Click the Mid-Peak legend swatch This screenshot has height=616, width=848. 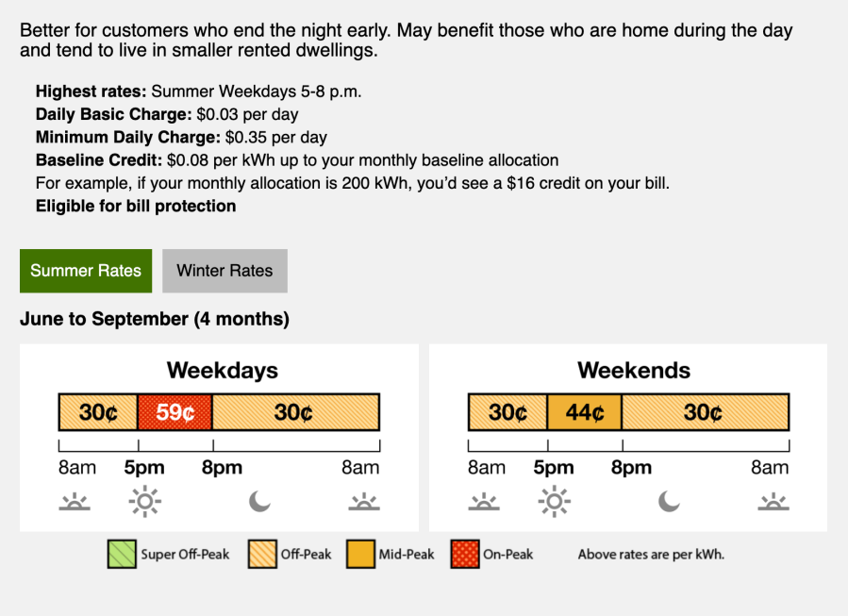pyautogui.click(x=360, y=554)
